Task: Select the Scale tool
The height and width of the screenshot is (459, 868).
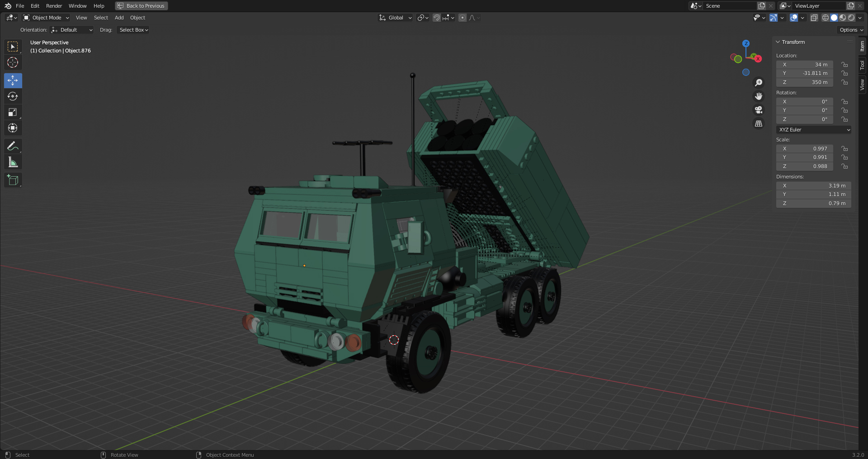Action: pyautogui.click(x=13, y=112)
